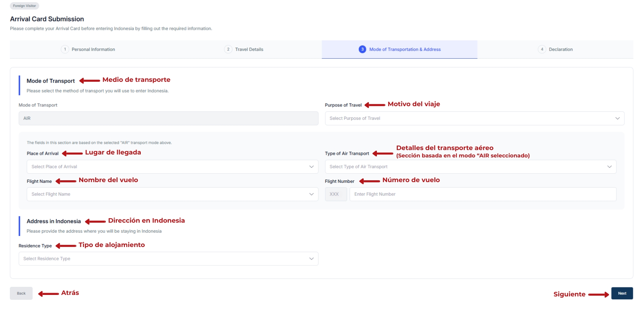Click the blue step 3 circle icon
Viewport: 644px width, 334px height.
[x=362, y=49]
